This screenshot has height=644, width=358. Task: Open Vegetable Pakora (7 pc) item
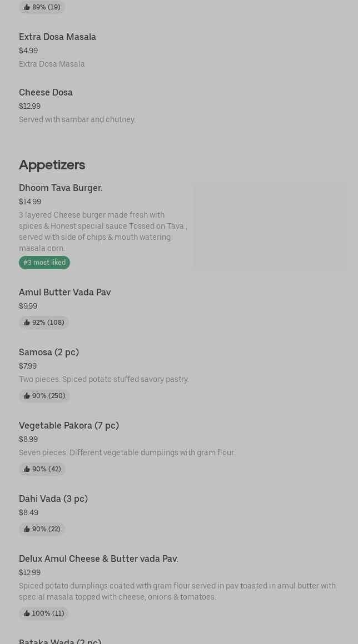pos(69,426)
